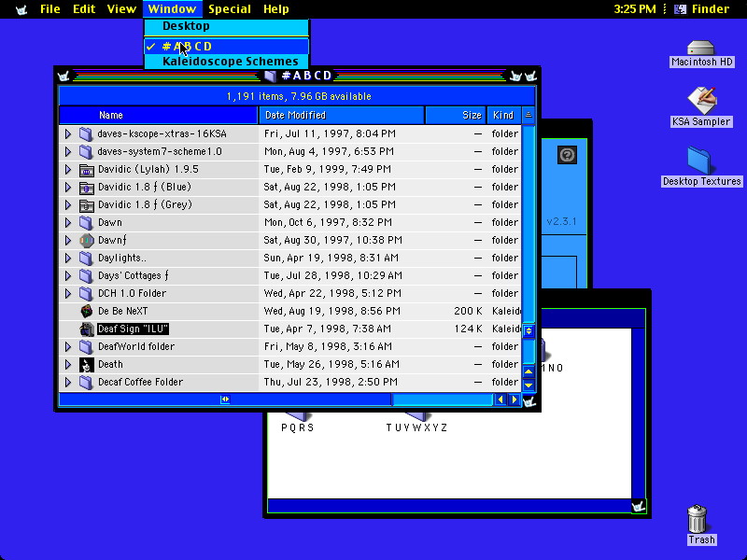The image size is (747, 560).
Task: Click the horizontal scrollbar thumb in #ABCD
Action: pyautogui.click(x=225, y=399)
